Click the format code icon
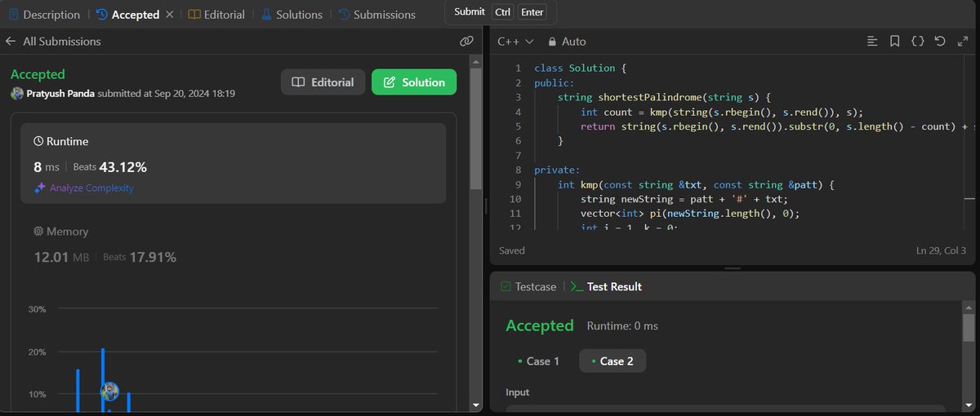The image size is (980, 416). coord(872,41)
